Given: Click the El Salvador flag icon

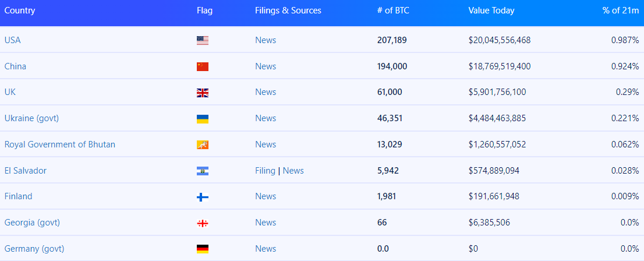Looking at the screenshot, I should pyautogui.click(x=202, y=171).
